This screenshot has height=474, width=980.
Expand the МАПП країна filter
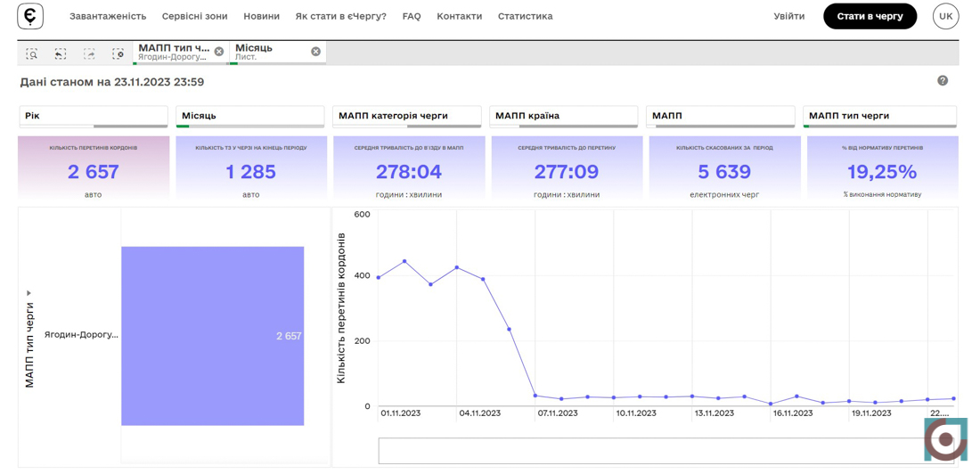pos(563,116)
